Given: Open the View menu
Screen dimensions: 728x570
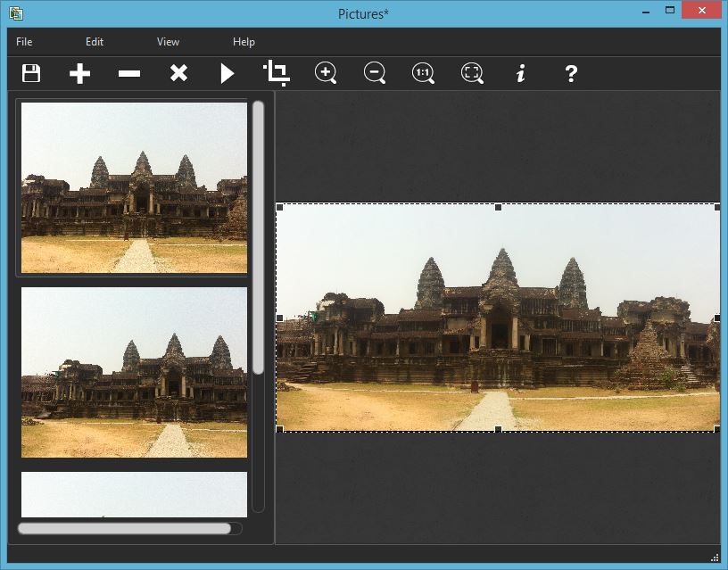Looking at the screenshot, I should pyautogui.click(x=168, y=42).
